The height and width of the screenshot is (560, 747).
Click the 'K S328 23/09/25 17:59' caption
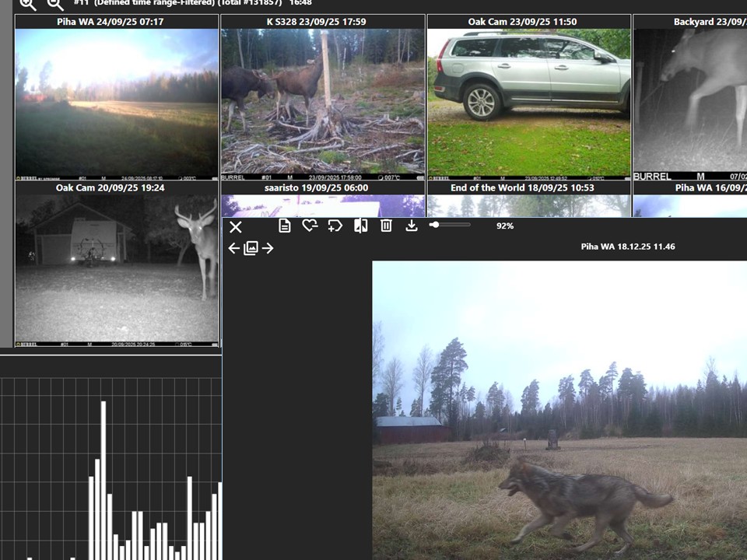tap(317, 22)
